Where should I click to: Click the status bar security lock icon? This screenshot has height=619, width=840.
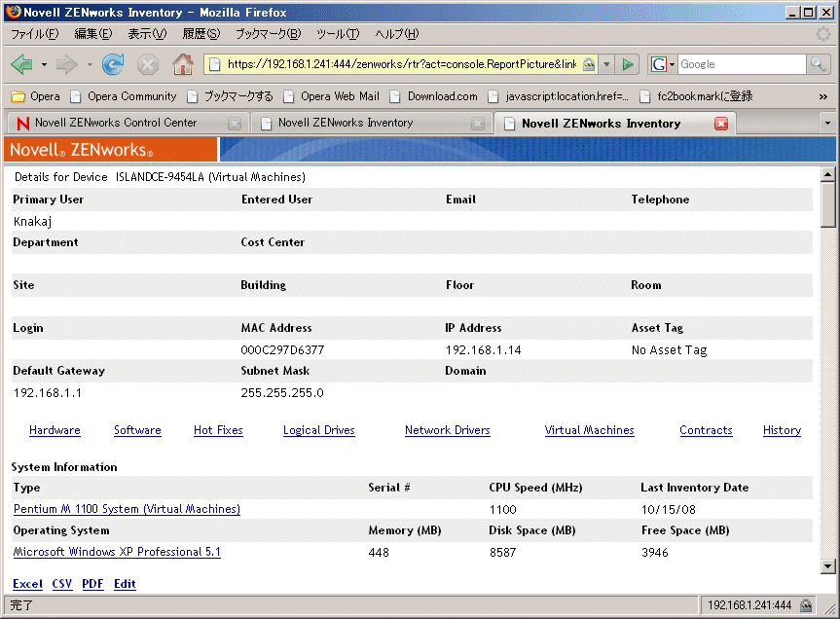806,605
